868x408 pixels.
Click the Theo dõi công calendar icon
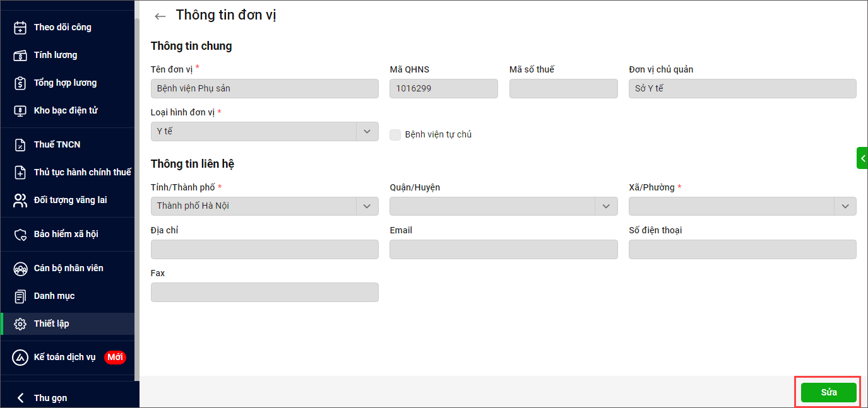(x=21, y=27)
